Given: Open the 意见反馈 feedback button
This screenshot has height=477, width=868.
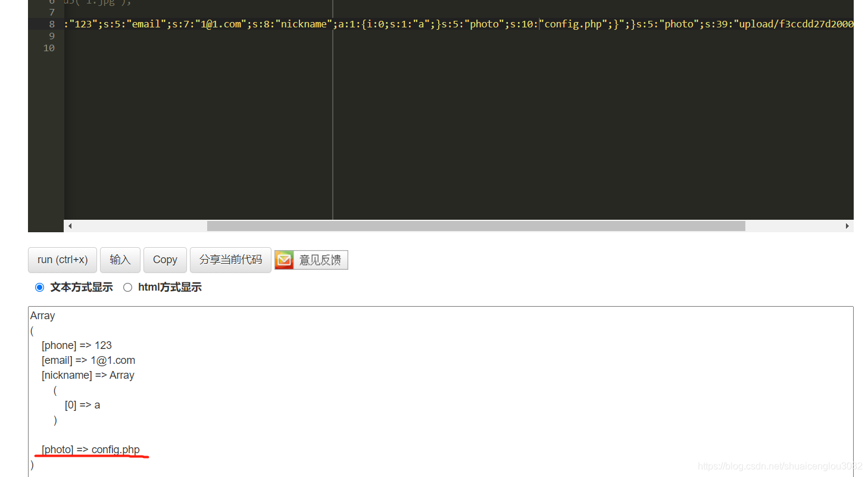Looking at the screenshot, I should pos(311,260).
